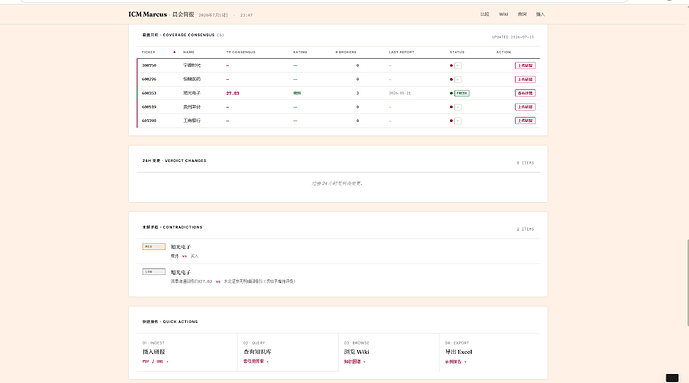The width and height of the screenshot is (689, 383).
Task: Open the 01 INGEST quick action card
Action: [187, 352]
